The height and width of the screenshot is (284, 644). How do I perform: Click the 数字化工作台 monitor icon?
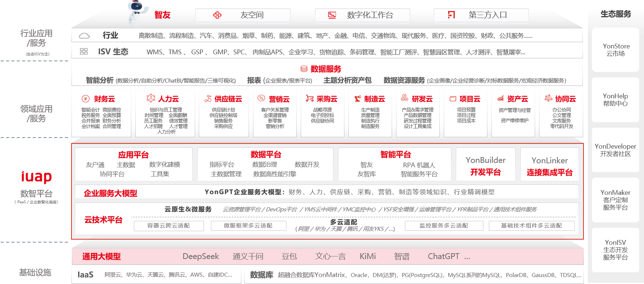click(x=332, y=15)
